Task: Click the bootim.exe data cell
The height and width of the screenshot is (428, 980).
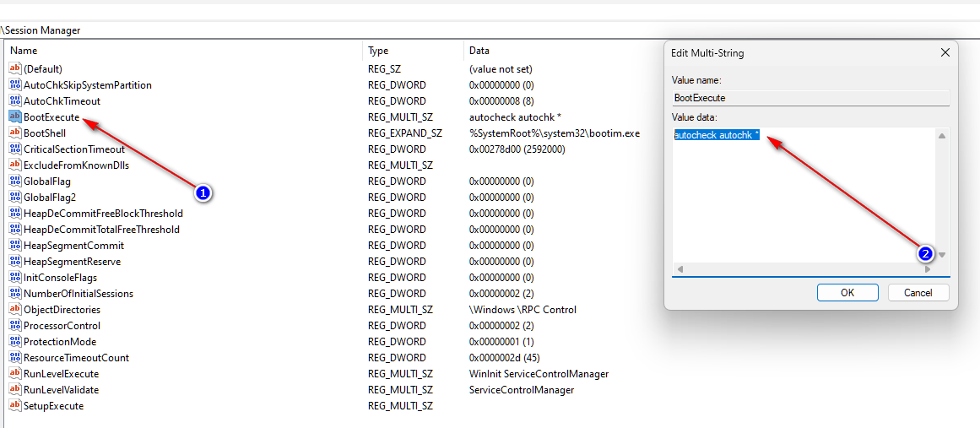Action: click(x=555, y=133)
